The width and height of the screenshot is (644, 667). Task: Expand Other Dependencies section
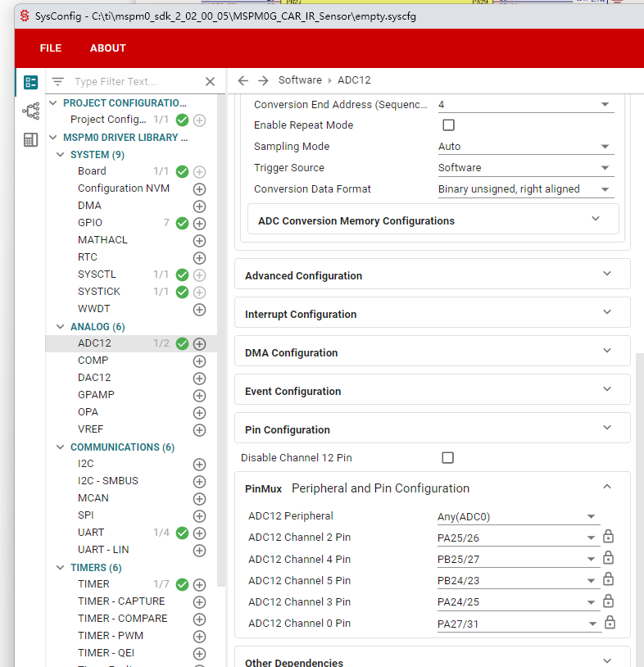click(x=432, y=659)
